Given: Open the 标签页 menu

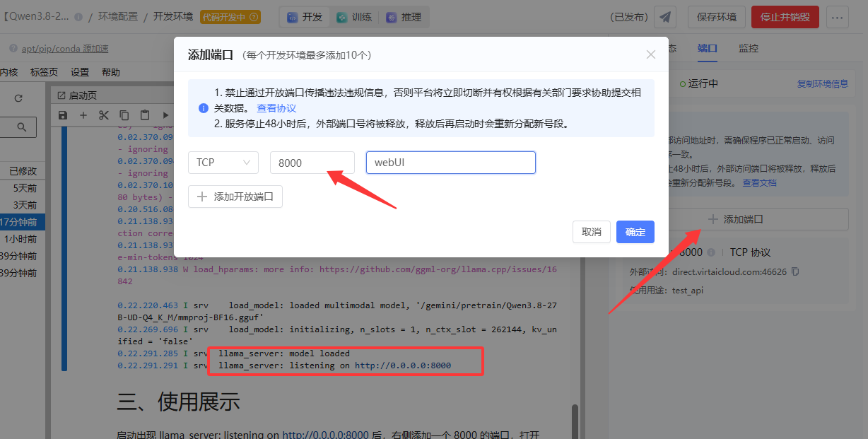Looking at the screenshot, I should 44,72.
